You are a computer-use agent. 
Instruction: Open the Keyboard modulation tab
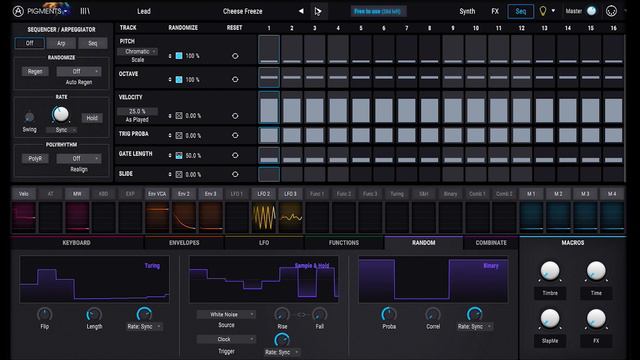click(76, 243)
